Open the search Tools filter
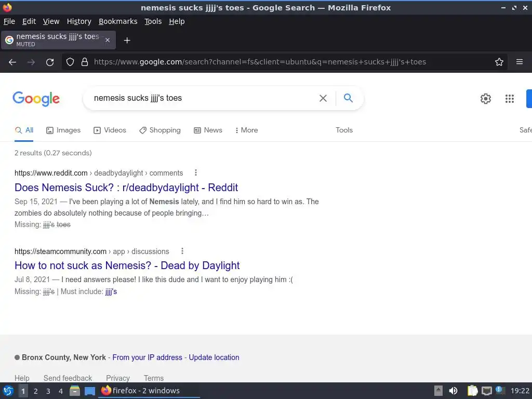This screenshot has width=532, height=399. tap(344, 130)
